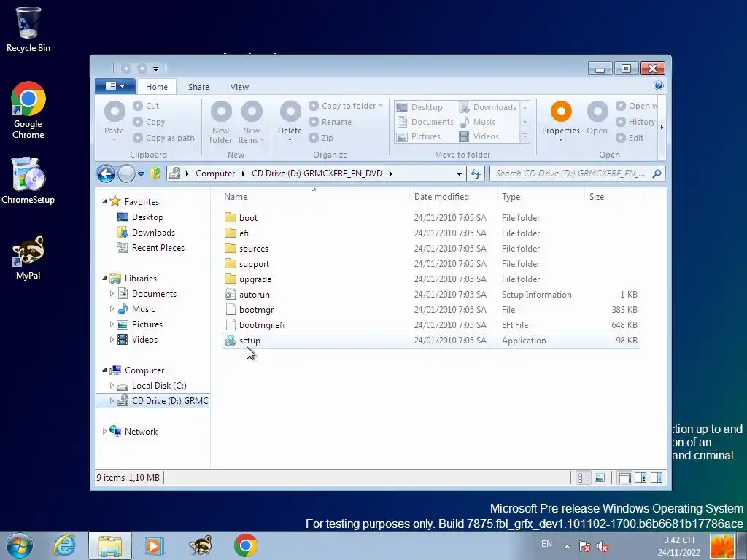Select the sources folder
The width and height of the screenshot is (747, 560).
click(430, 249)
